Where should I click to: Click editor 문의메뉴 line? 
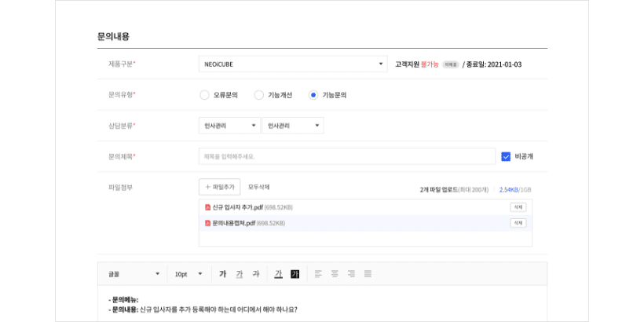[123, 300]
